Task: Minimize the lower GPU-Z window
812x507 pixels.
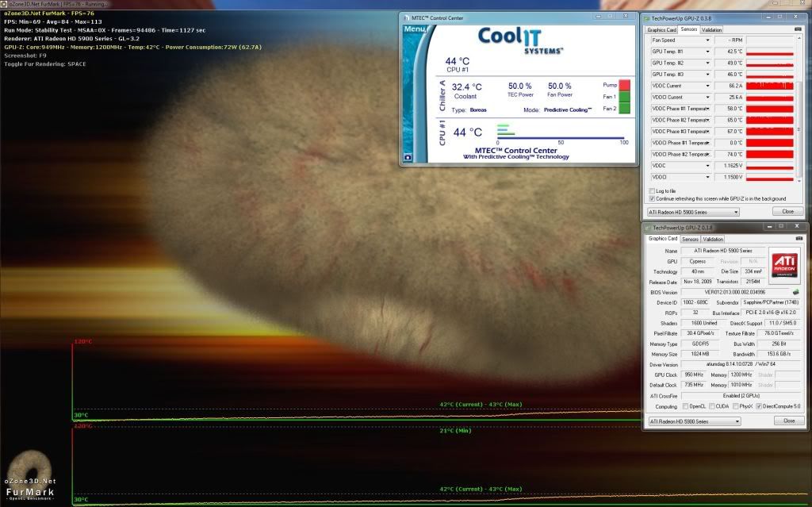Action: point(769,227)
